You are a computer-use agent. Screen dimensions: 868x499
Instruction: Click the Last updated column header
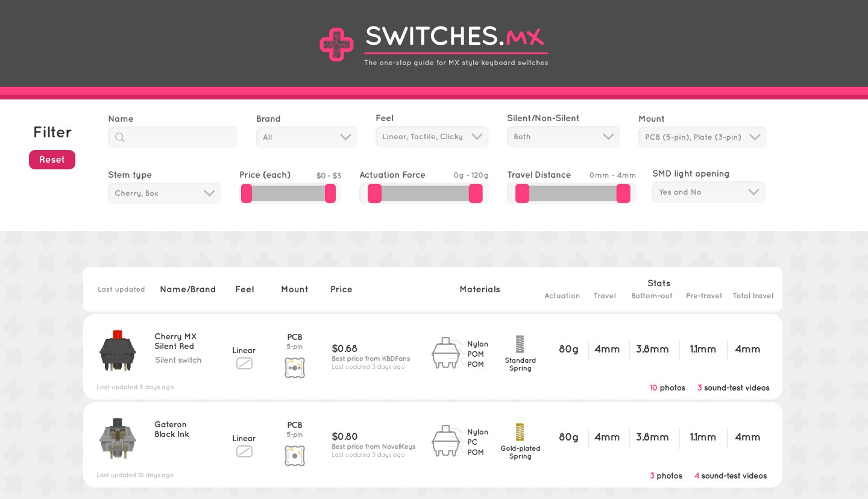(x=121, y=289)
